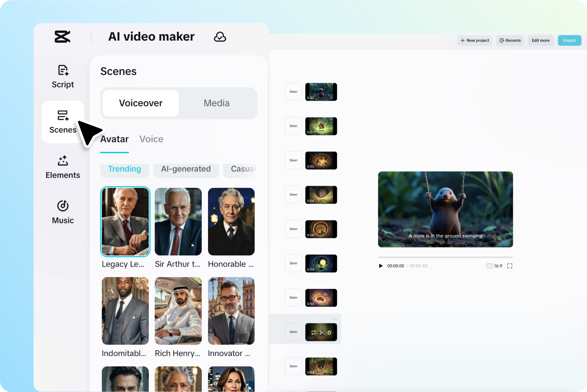Image resolution: width=587 pixels, height=392 pixels.
Task: Expand the Edit more options
Action: point(540,40)
